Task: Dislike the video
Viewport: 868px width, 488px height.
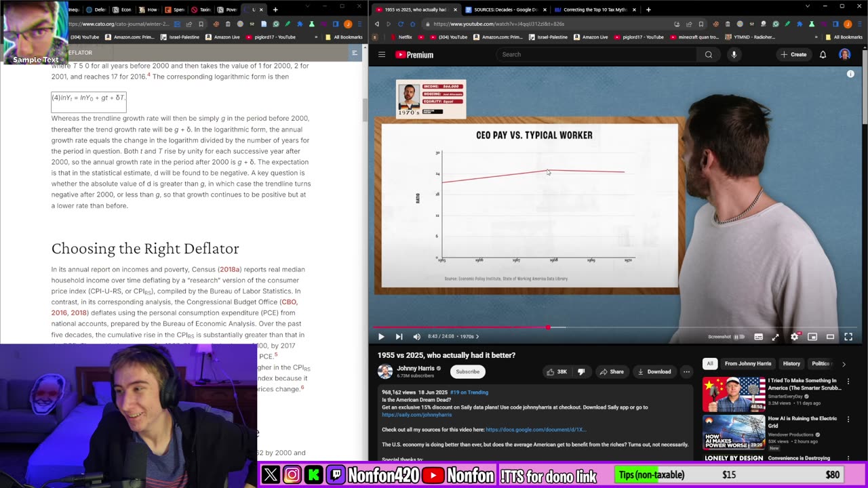Action: (581, 371)
